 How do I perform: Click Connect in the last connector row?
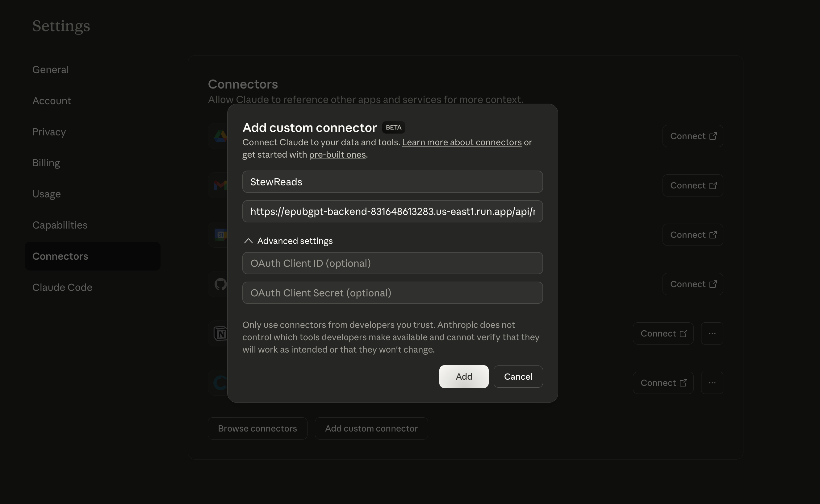click(x=663, y=383)
